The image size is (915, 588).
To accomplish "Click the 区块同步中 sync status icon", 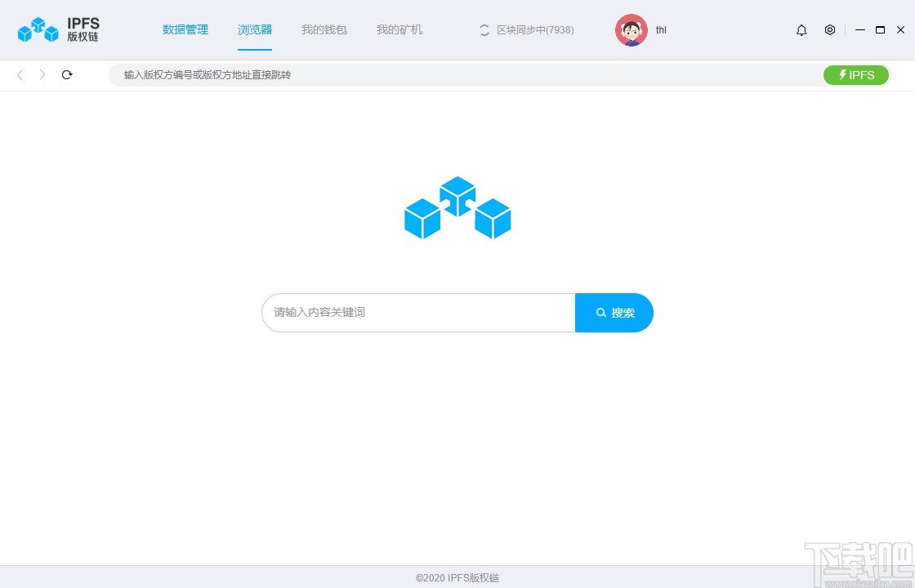I will [x=484, y=29].
